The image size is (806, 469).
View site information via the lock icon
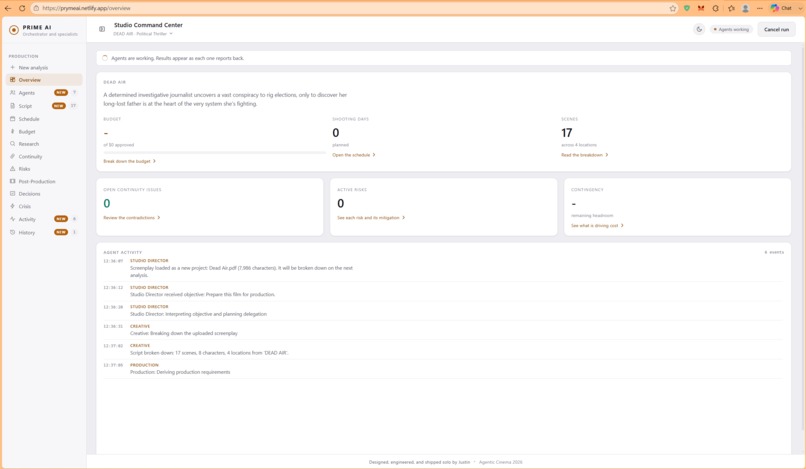(x=36, y=8)
